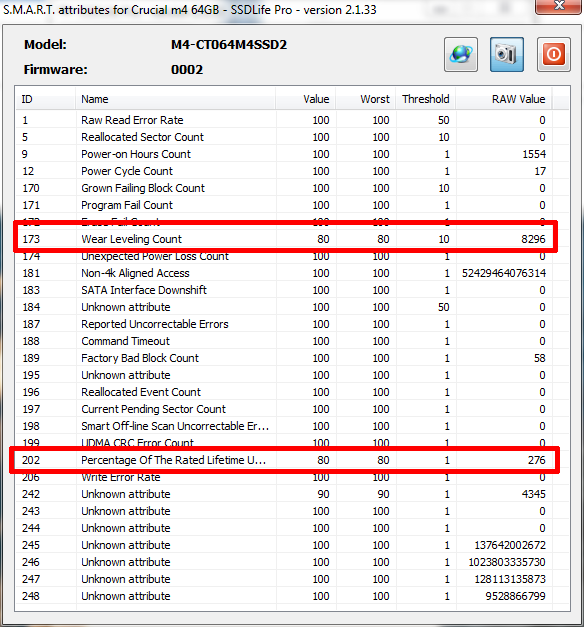Sort by the RAW Value column header
The image size is (584, 627).
click(504, 99)
